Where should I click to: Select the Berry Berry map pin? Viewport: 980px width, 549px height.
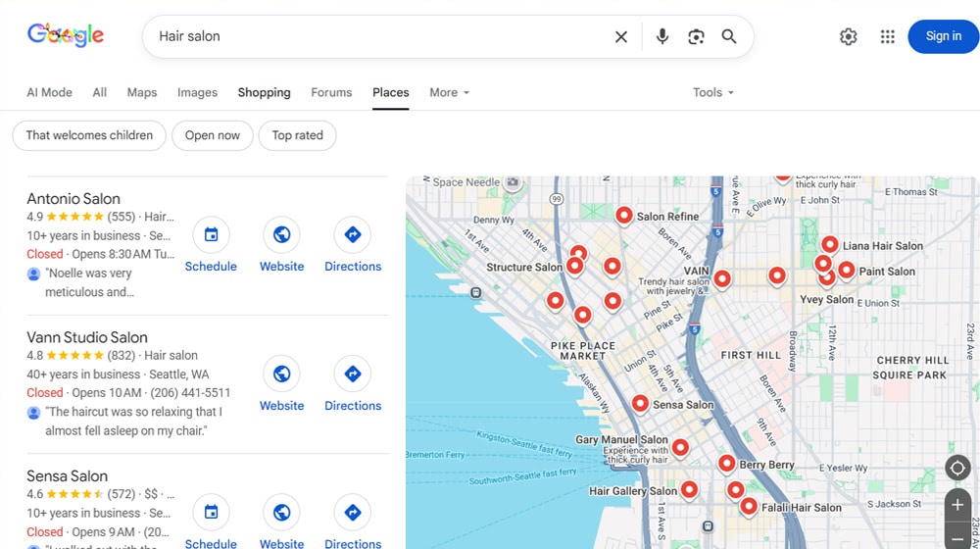click(726, 465)
